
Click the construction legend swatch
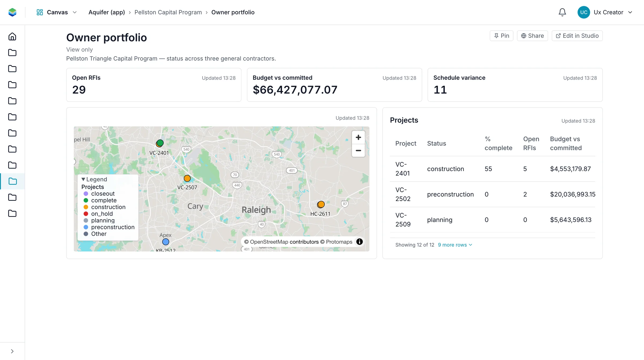point(86,207)
